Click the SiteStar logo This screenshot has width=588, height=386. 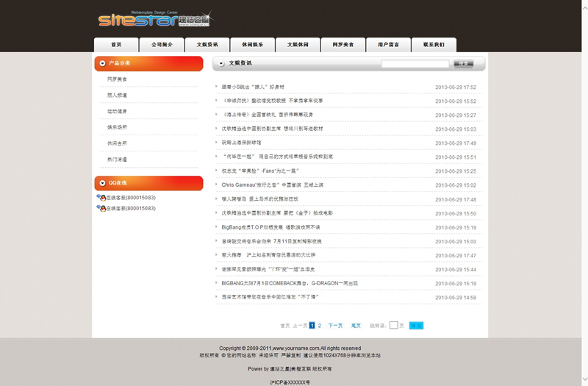click(154, 18)
